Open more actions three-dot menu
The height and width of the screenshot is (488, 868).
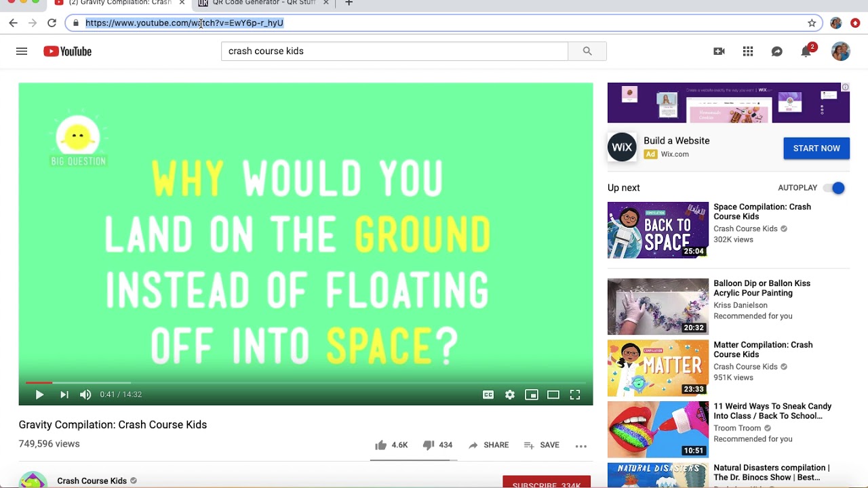tap(581, 446)
